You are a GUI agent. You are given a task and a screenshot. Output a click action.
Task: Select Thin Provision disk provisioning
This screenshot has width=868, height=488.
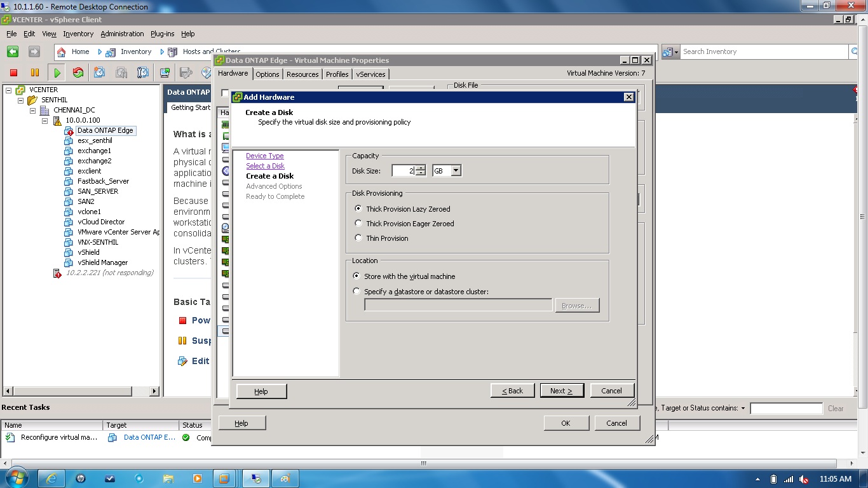[x=358, y=238]
